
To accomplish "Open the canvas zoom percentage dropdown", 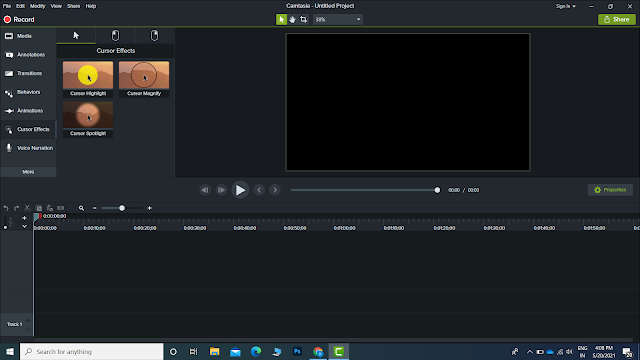I will click(x=338, y=19).
